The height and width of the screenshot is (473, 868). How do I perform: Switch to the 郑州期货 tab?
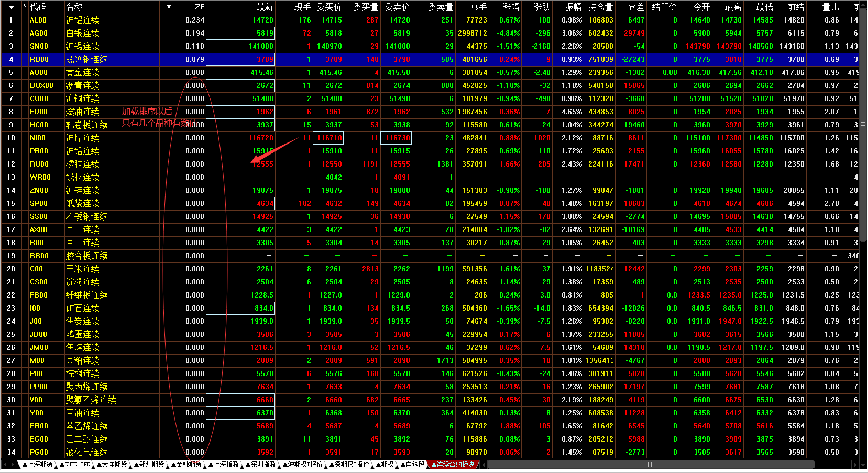coord(149,464)
